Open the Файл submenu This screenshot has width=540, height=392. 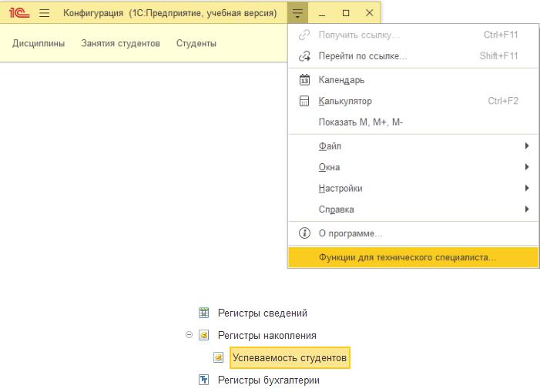413,146
